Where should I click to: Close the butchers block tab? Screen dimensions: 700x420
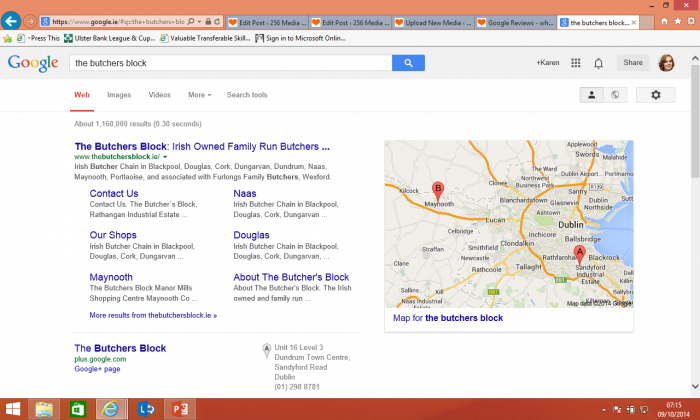pos(633,22)
